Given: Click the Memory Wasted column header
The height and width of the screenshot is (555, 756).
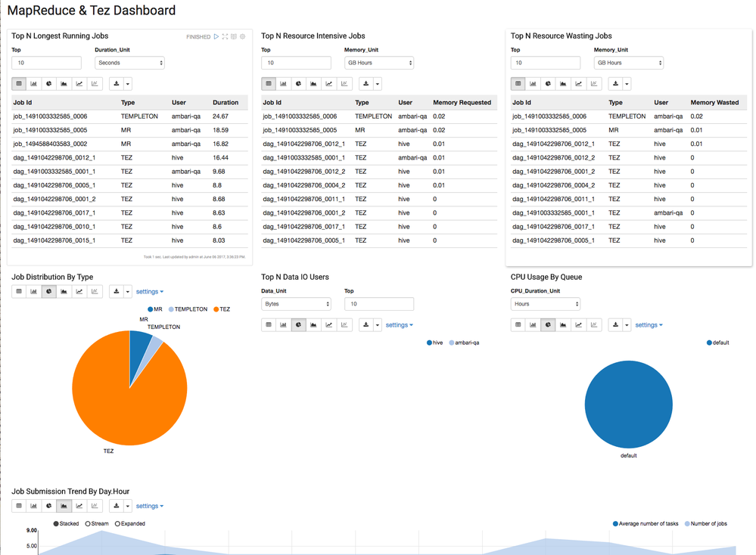Looking at the screenshot, I should coord(714,103).
